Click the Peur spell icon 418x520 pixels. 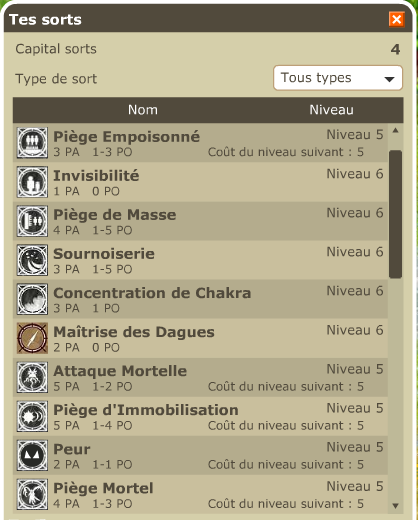(32, 455)
